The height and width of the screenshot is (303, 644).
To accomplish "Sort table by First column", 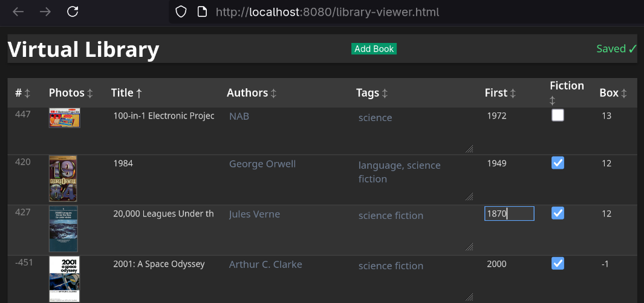I will tap(500, 93).
